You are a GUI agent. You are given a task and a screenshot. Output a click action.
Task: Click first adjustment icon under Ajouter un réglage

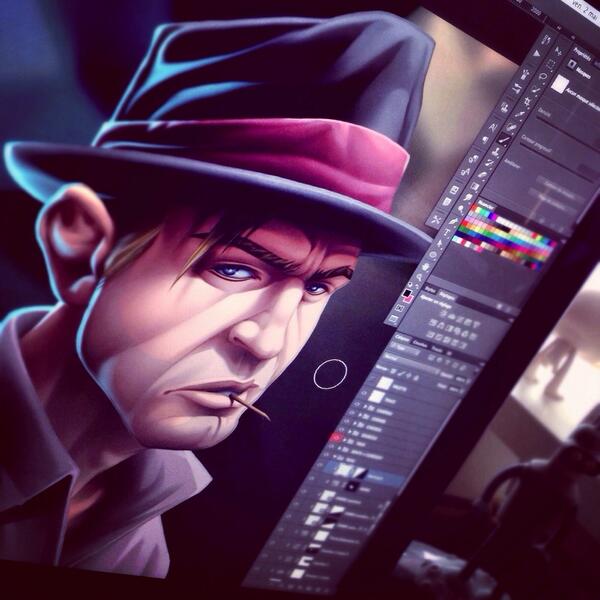(x=444, y=313)
